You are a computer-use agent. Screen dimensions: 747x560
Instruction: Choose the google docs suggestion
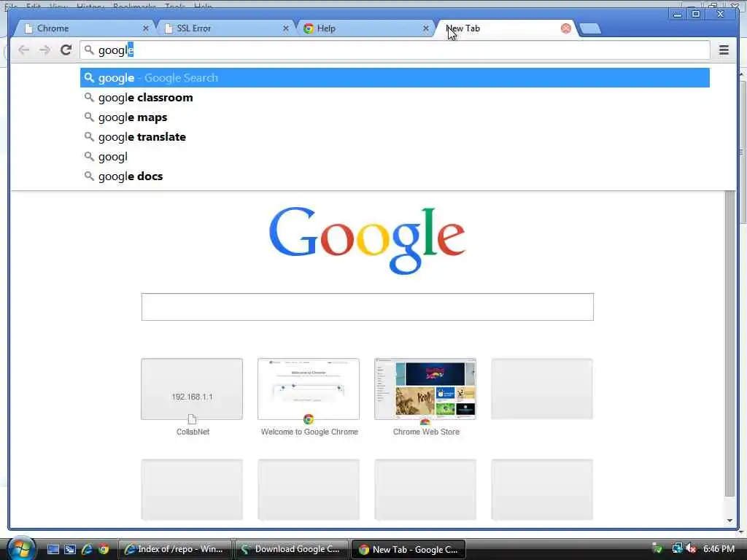(395, 176)
